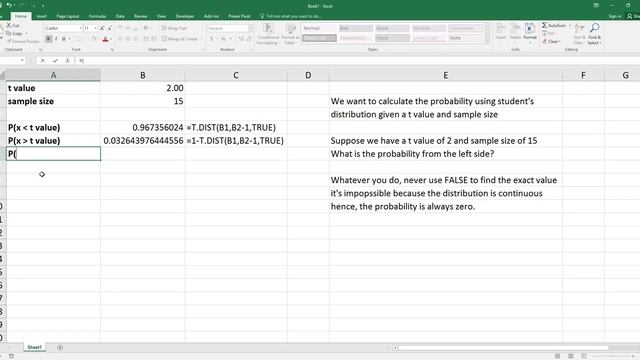This screenshot has width=640, height=360.
Task: Cancel the formula entry with the X
Action: (42, 60)
